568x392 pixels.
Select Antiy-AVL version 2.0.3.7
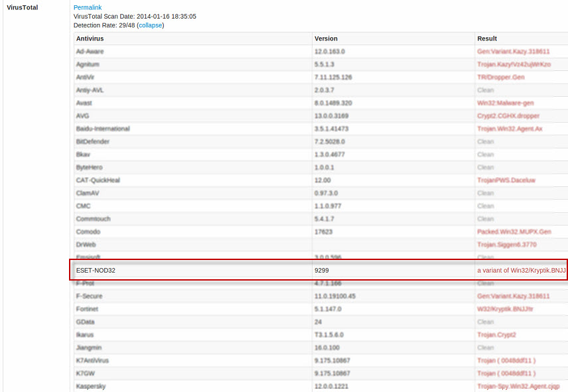(x=324, y=90)
